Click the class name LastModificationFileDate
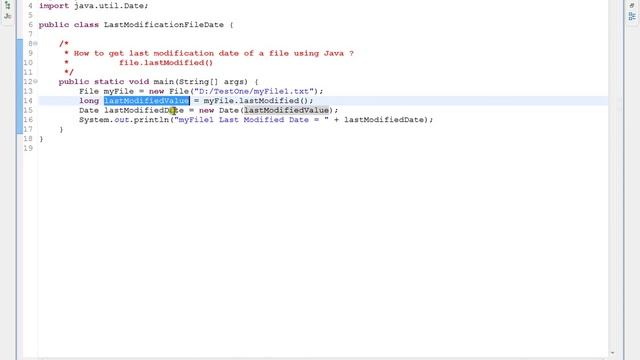The height and width of the screenshot is (360, 640). [x=164, y=24]
